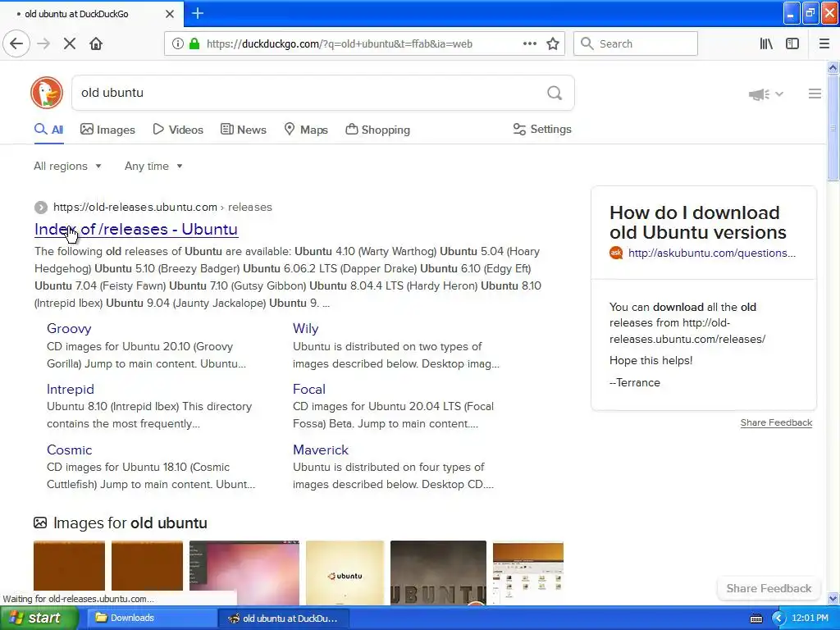Expand hidden tray icons arrow
Viewport: 840px width, 630px height.
point(778,619)
